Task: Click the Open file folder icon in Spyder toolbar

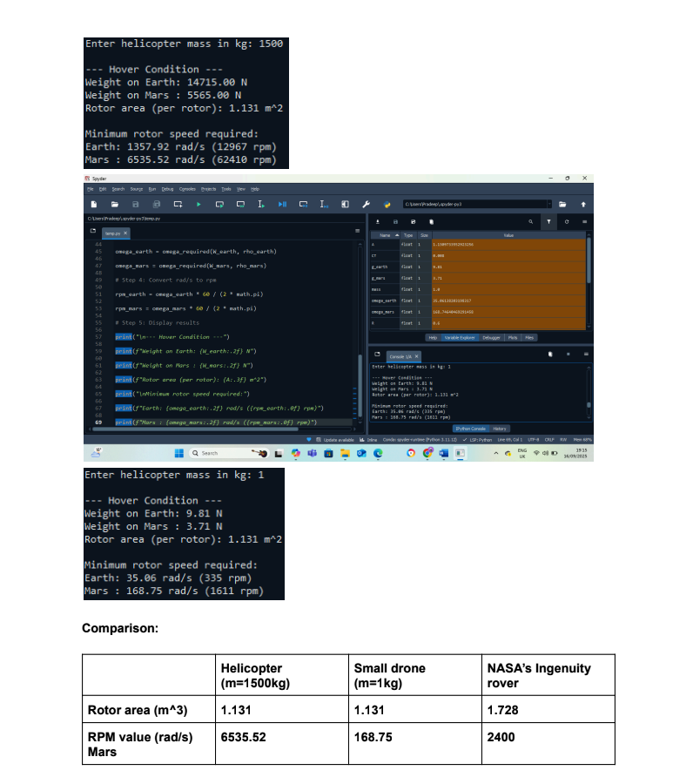Action: pyautogui.click(x=114, y=204)
